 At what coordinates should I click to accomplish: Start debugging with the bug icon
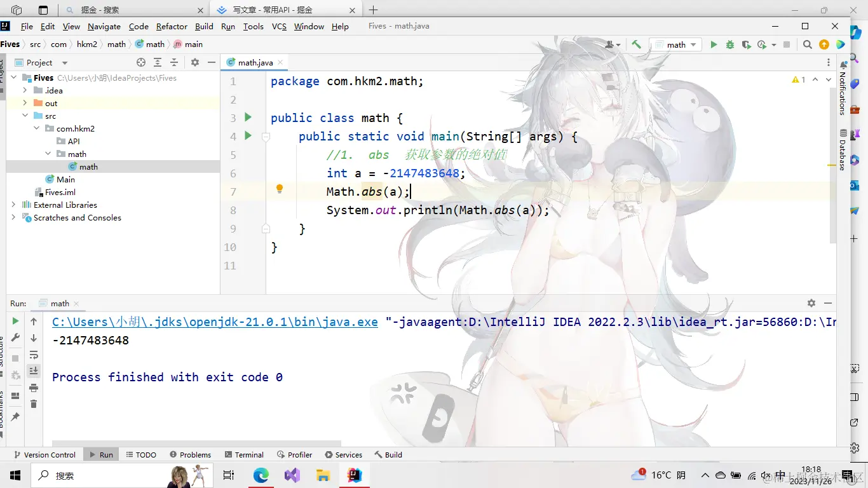[x=729, y=44]
